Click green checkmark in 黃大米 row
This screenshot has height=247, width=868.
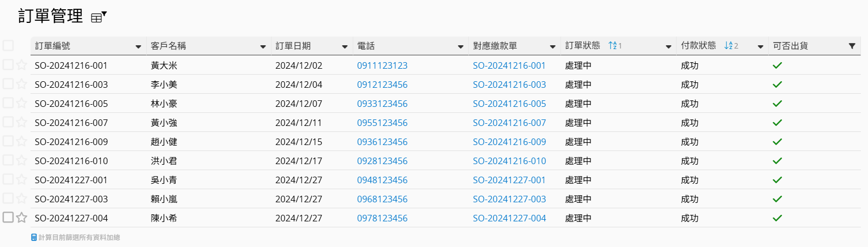click(x=777, y=65)
